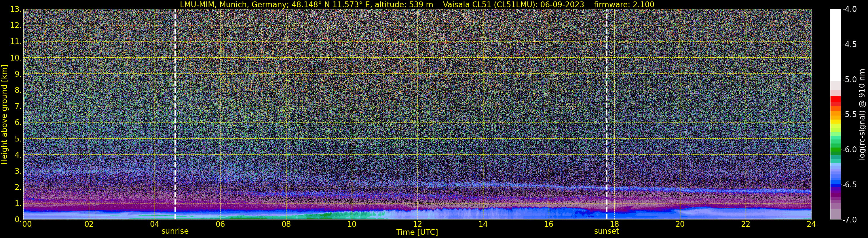
Task: Click the time axis tick label '22'
Action: (x=746, y=224)
